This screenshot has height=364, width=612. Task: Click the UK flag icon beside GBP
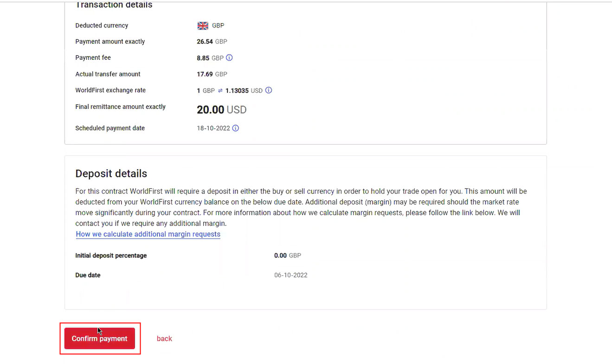coord(203,26)
